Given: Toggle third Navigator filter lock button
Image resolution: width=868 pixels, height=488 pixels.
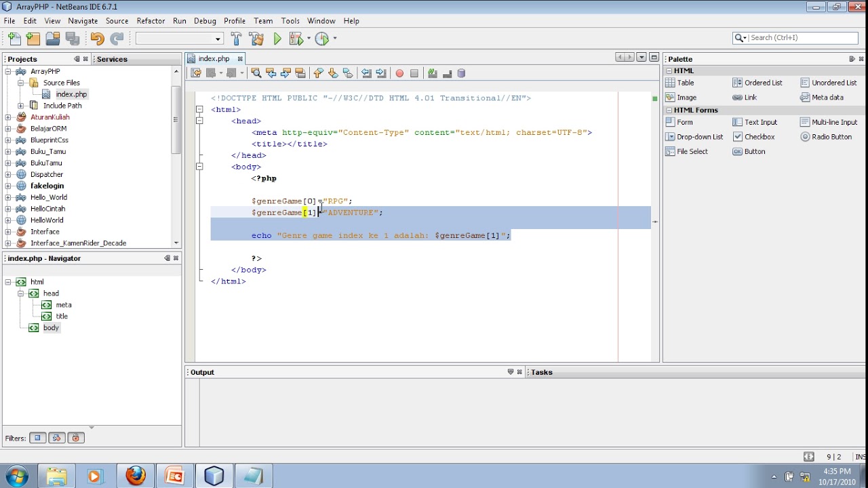Looking at the screenshot, I should tap(76, 438).
